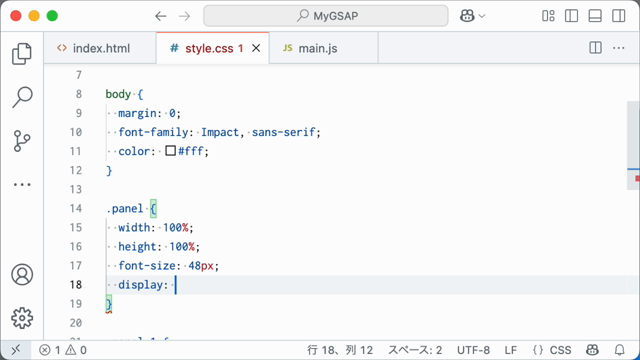Image resolution: width=640 pixels, height=360 pixels.
Task: Expand the Copilot dropdown chevron in the title bar
Action: click(x=482, y=16)
